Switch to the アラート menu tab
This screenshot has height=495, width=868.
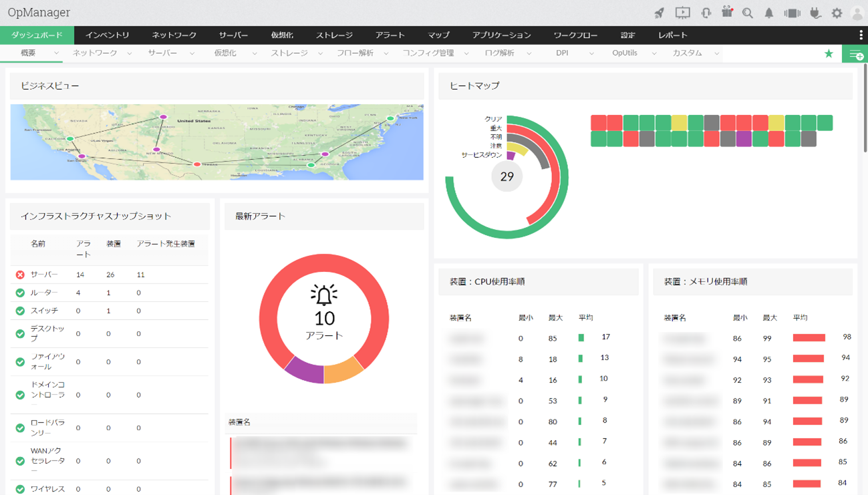click(x=390, y=35)
